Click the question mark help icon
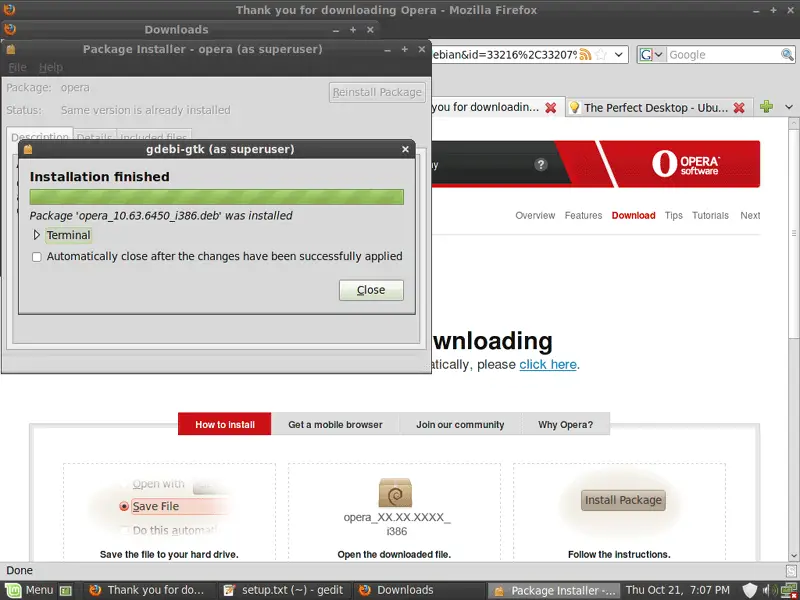800x600 pixels. [x=541, y=164]
